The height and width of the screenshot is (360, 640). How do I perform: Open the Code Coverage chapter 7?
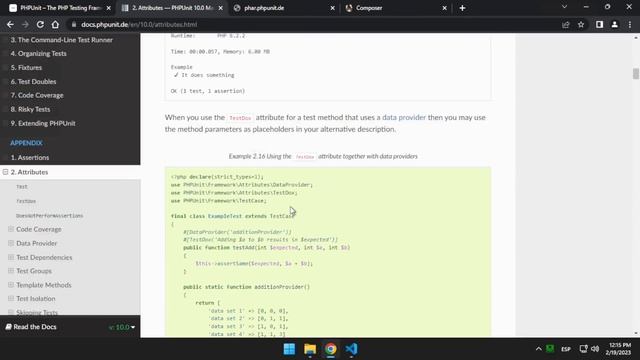[x=37, y=95]
